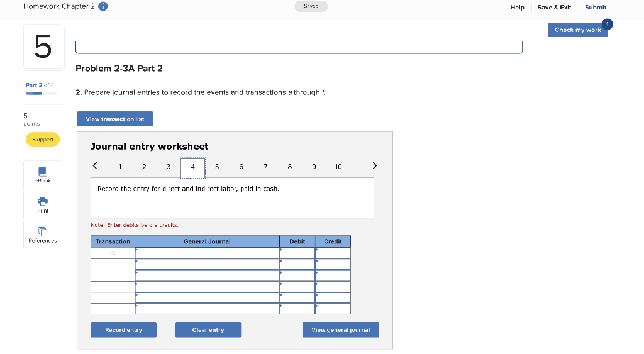Click Save & Exit
Screen dimensions: 644x354
[x=554, y=8]
